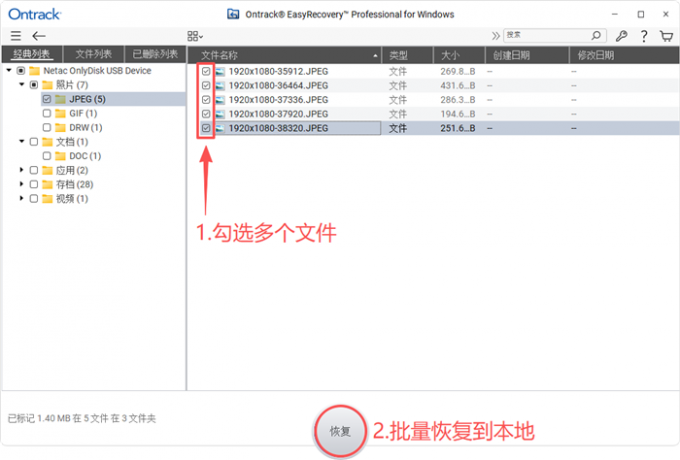Sort by 创建日期 column header
The height and width of the screenshot is (460, 680).
(x=527, y=55)
